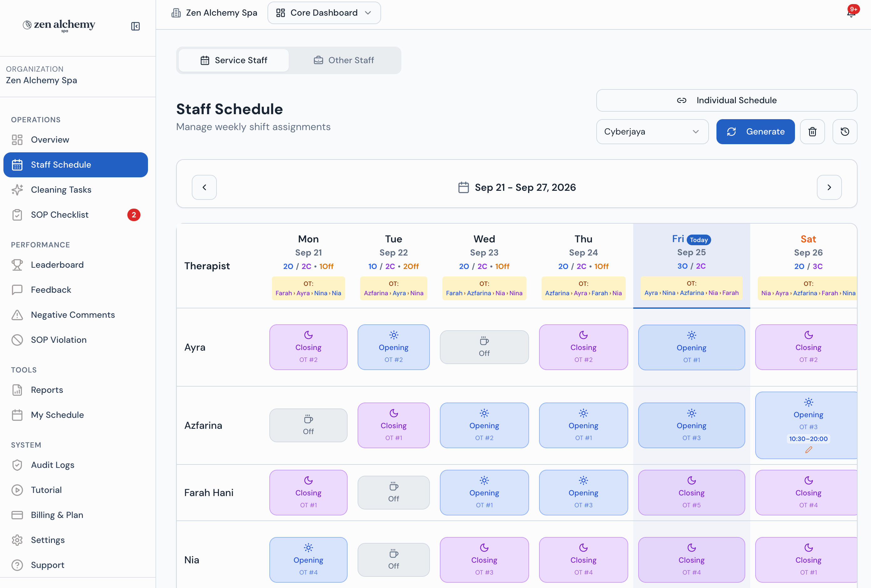The height and width of the screenshot is (588, 871).
Task: Open Audit Logs
Action: coord(76,465)
